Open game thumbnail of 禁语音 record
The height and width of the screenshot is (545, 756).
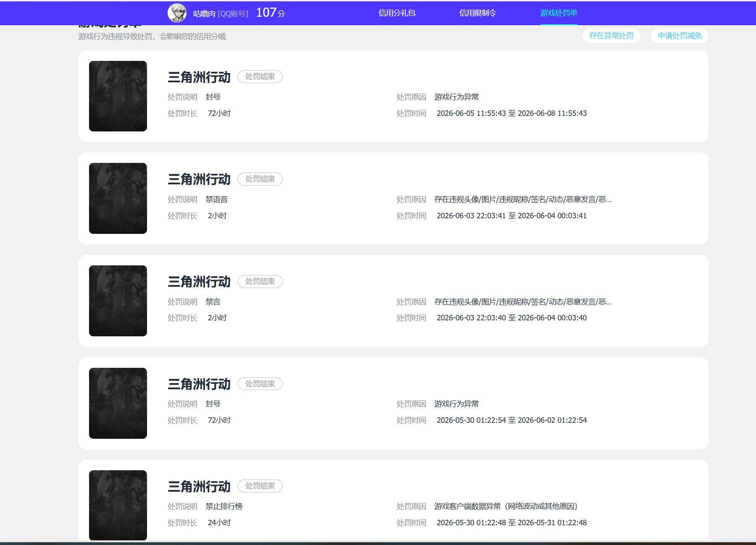118,198
